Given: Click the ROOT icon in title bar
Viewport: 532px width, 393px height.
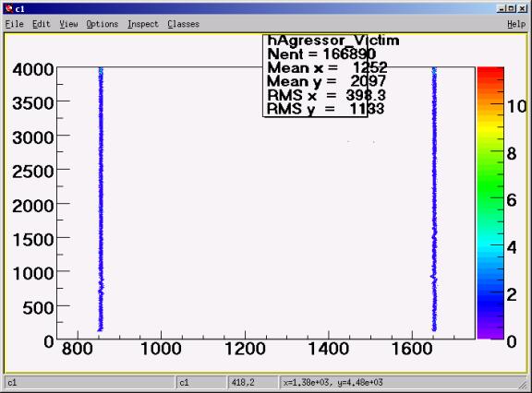Looking at the screenshot, I should coord(9,9).
